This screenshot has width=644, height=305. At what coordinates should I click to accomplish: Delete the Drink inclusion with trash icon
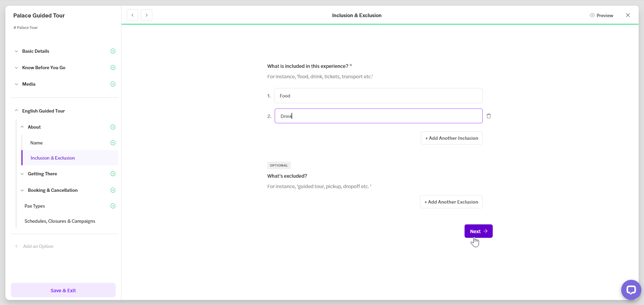[489, 116]
